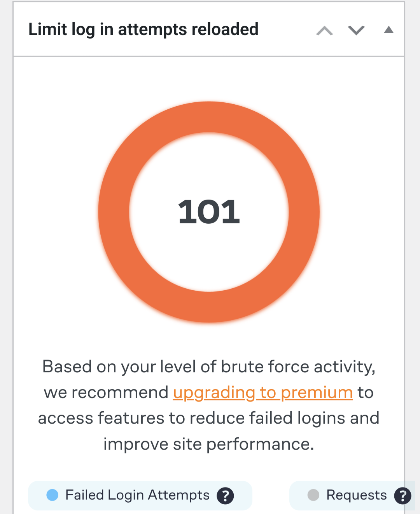Click the "Based on your level" text line
This screenshot has height=514, width=420.
(209, 367)
